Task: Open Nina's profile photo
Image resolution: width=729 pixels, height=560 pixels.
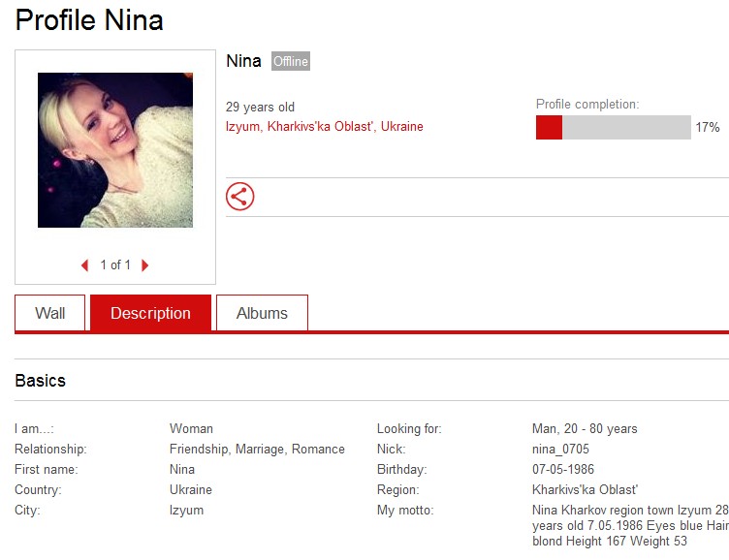Action: click(115, 150)
